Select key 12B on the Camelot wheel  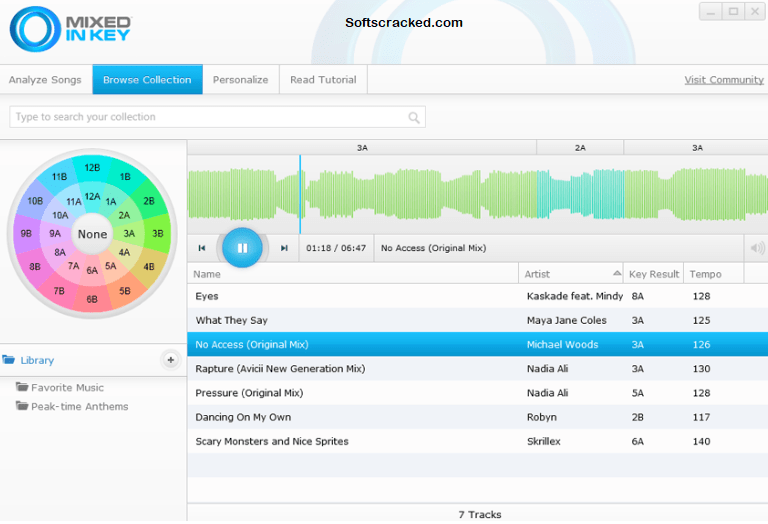click(92, 167)
